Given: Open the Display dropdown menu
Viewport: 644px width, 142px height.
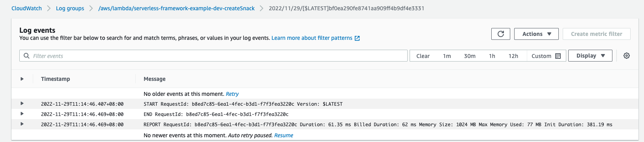Looking at the screenshot, I should 590,56.
